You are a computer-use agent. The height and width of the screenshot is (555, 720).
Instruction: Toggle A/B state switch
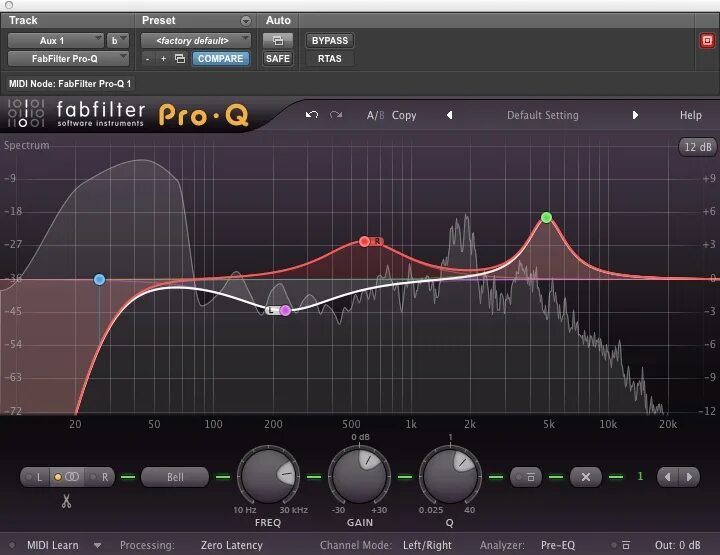click(x=375, y=115)
